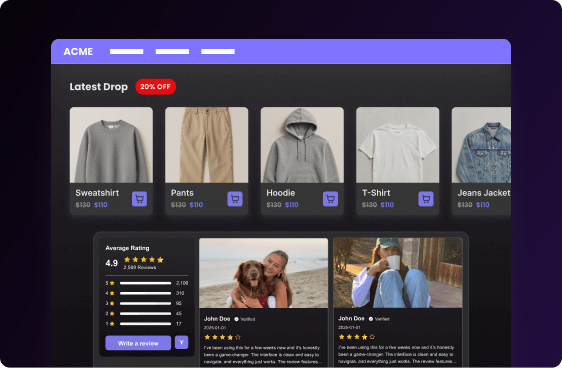Click the Sweatshirt $110 sale price
This screenshot has width=562, height=368.
(x=101, y=205)
